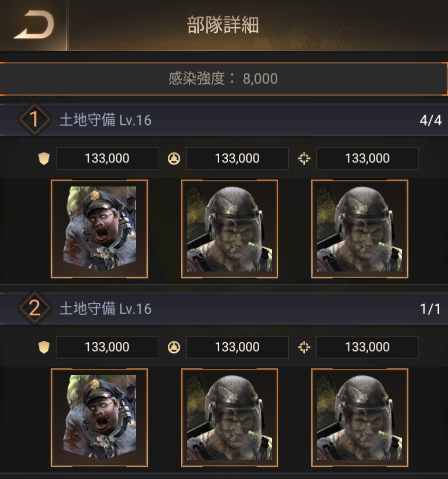Open wave 2 middle riot helmet soldier portrait
The width and height of the screenshot is (448, 479).
pyautogui.click(x=229, y=417)
